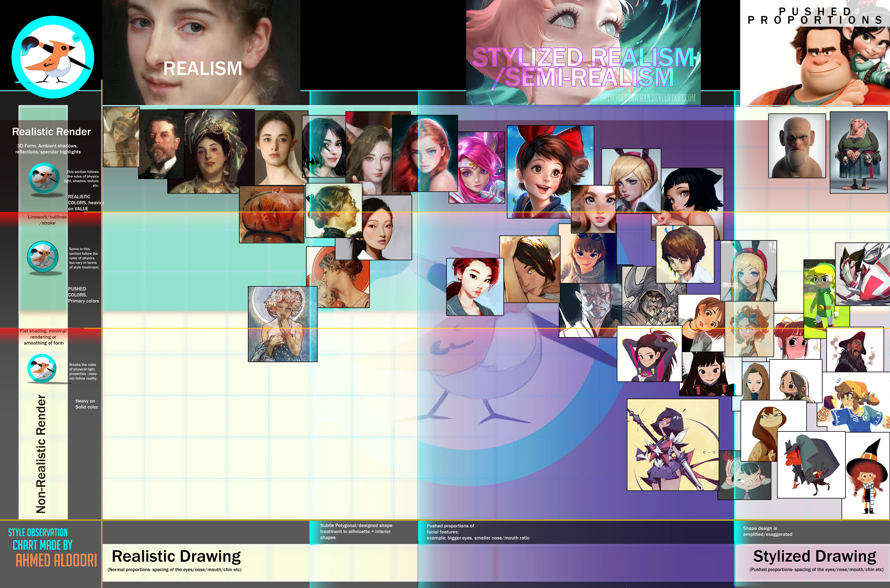
Task: Open the sleeping red-faced man oil painting
Action: [272, 215]
